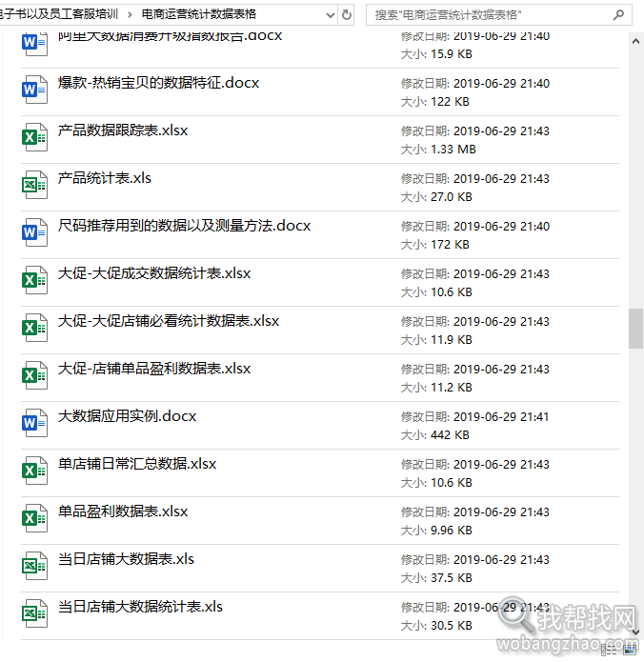644x662 pixels.
Task: Select file name 大数据应用实例.docx
Action: click(x=127, y=416)
